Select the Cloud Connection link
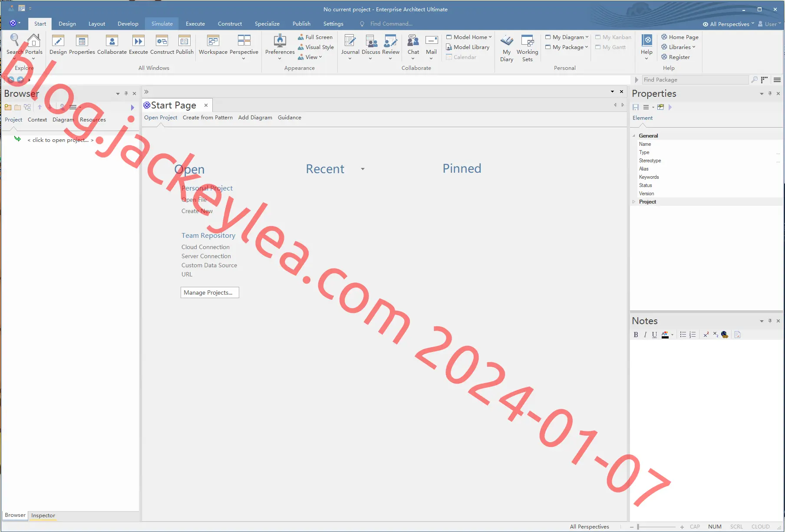 pos(205,247)
